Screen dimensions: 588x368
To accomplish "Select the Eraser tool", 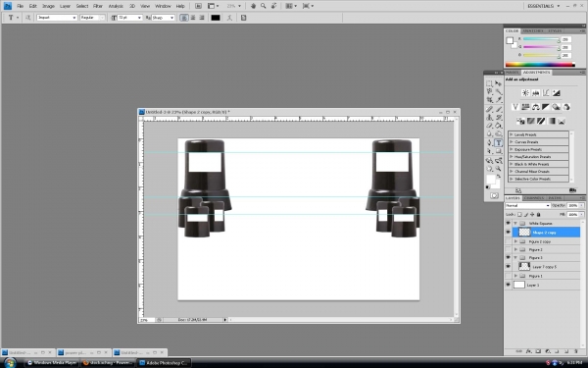I will click(x=489, y=126).
